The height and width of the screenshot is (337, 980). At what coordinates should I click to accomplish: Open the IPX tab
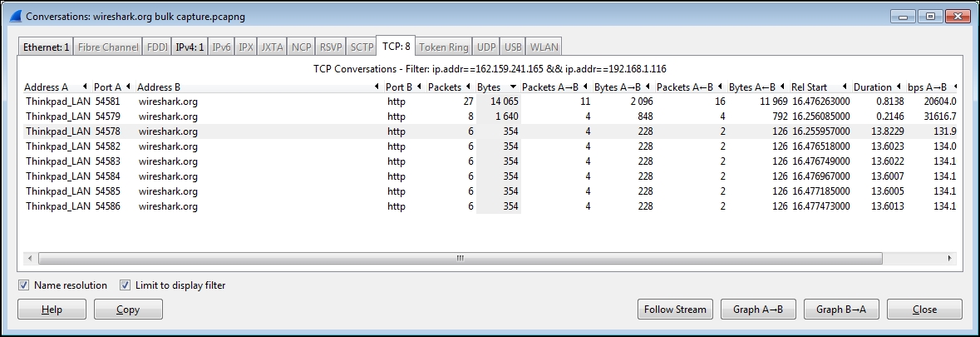click(246, 47)
